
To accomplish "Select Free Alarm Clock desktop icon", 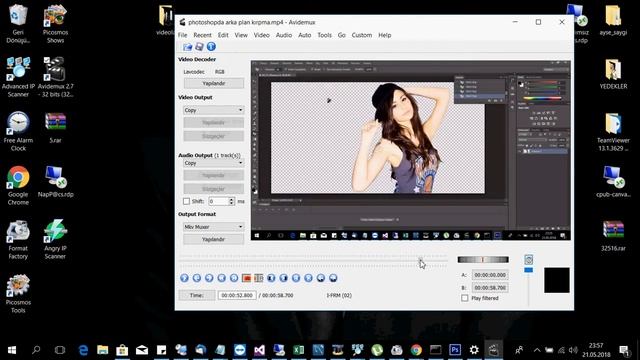I will click(18, 131).
